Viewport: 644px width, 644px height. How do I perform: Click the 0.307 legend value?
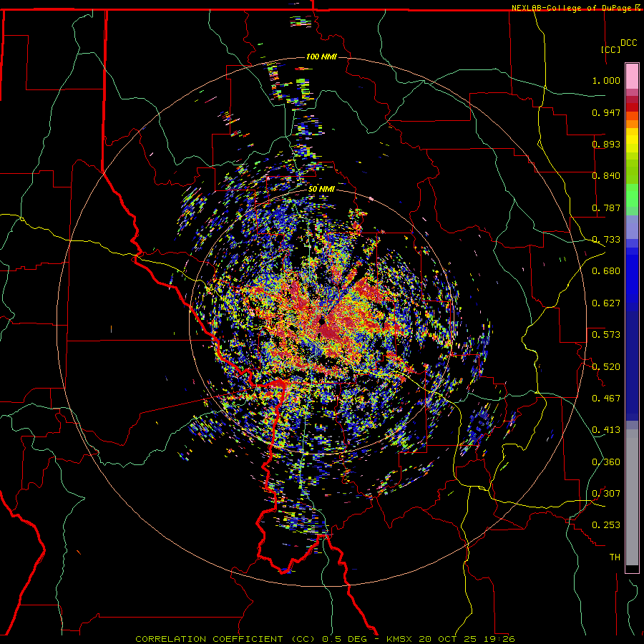tap(606, 493)
